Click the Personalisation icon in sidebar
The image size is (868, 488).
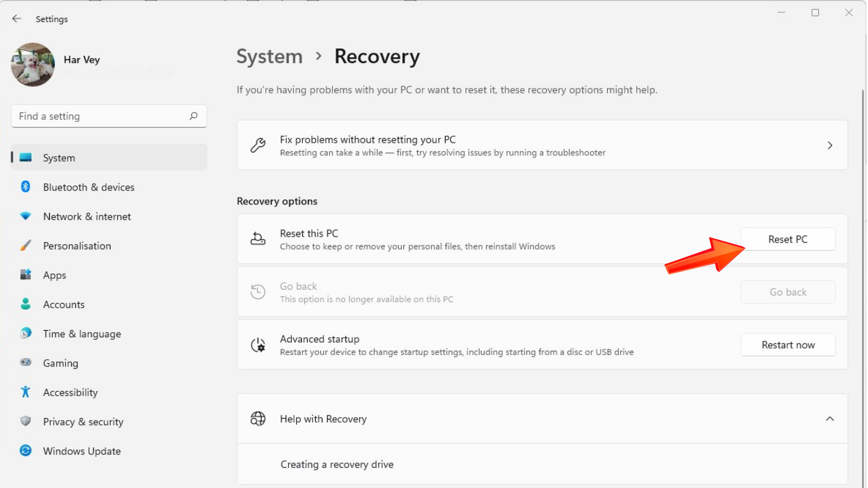pos(27,245)
